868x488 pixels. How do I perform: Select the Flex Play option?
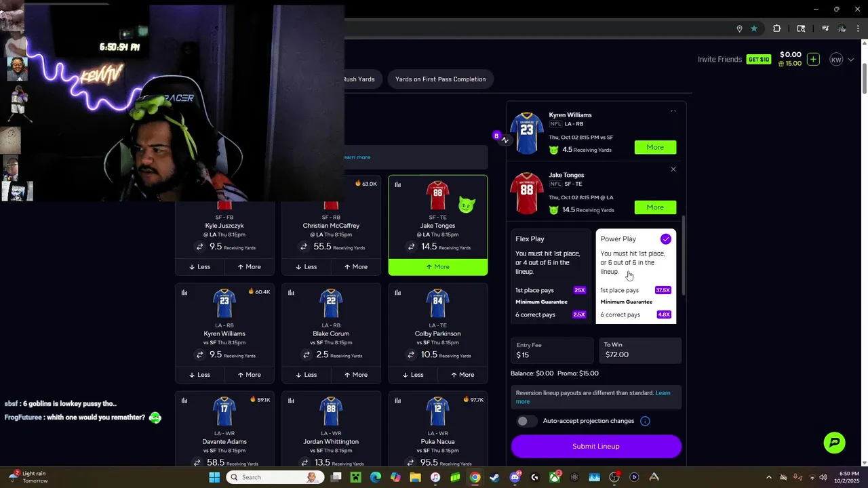tap(550, 278)
